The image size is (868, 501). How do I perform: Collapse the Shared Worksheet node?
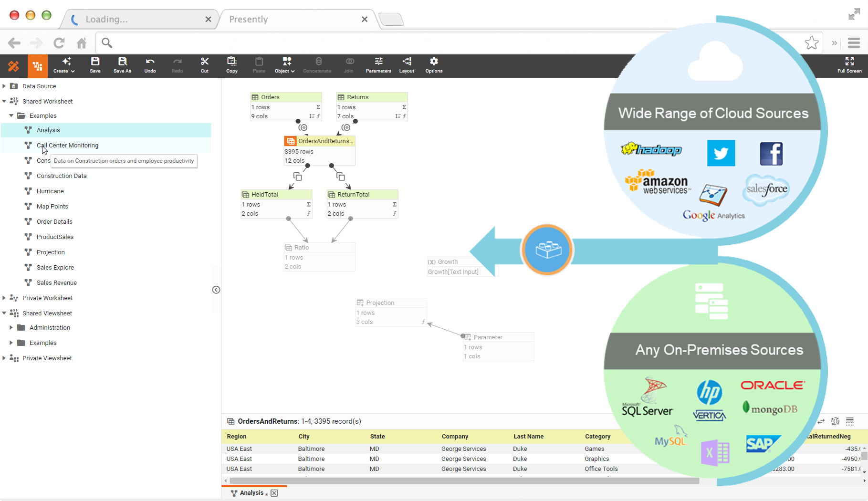coord(4,101)
